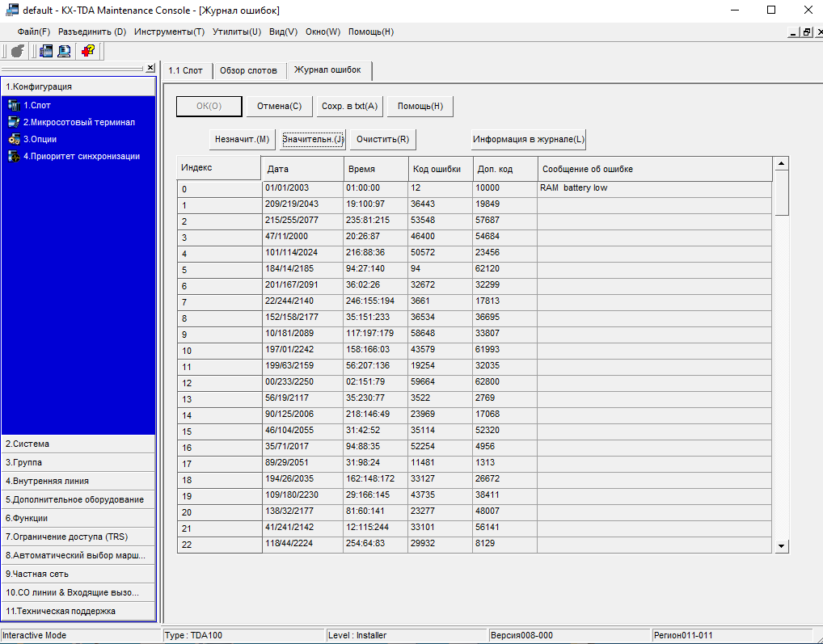This screenshot has width=823, height=644.
Task: Select index cell 10
Action: [219, 351]
